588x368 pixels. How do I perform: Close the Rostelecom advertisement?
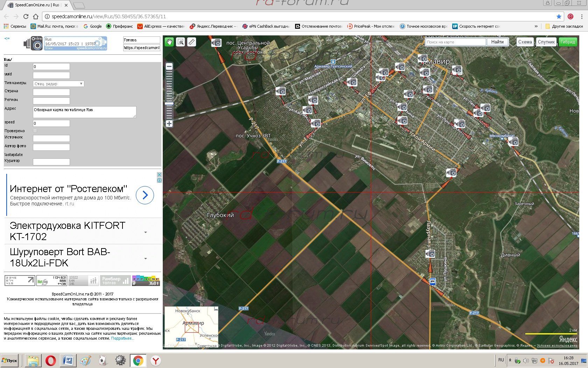click(x=159, y=175)
